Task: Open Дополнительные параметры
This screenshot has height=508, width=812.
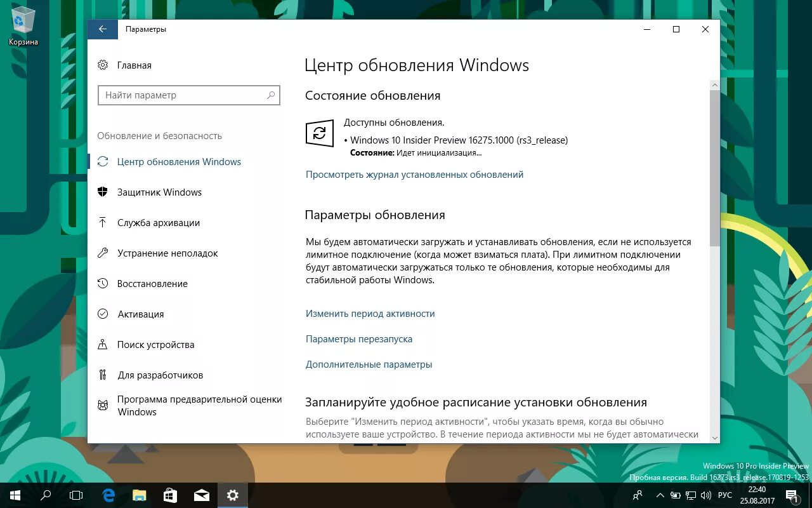Action: 368,364
